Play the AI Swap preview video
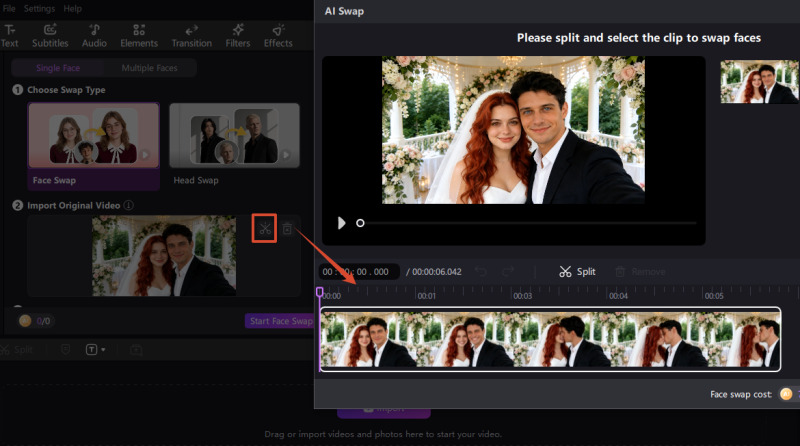Screen dimensions: 800x446 341,223
